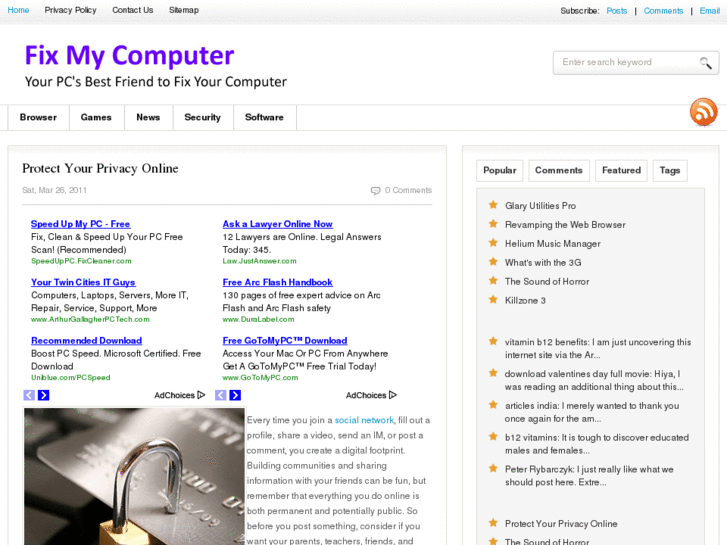Click the www.ArthurGallagherPCTech.com URL

(90, 320)
